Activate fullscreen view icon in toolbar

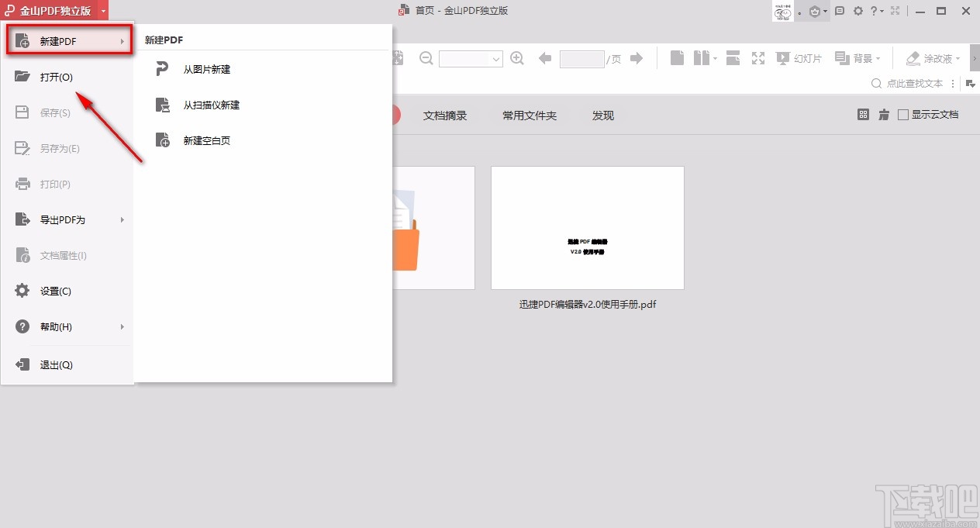click(x=757, y=58)
